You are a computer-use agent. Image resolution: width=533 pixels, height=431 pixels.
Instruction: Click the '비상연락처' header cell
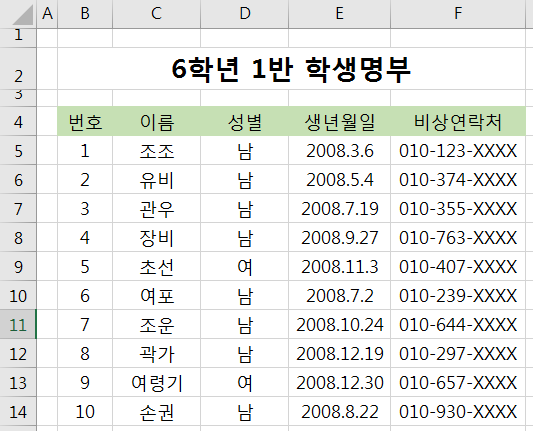[458, 121]
